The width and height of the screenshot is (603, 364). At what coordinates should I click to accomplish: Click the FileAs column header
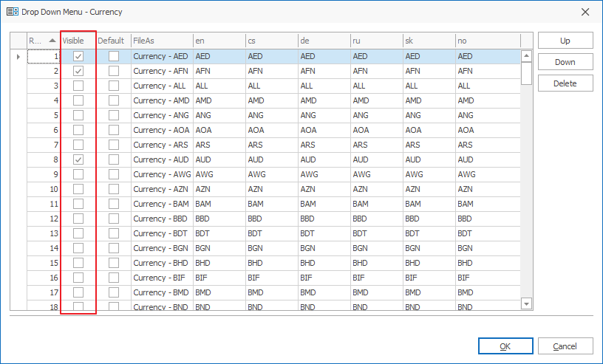pyautogui.click(x=162, y=41)
